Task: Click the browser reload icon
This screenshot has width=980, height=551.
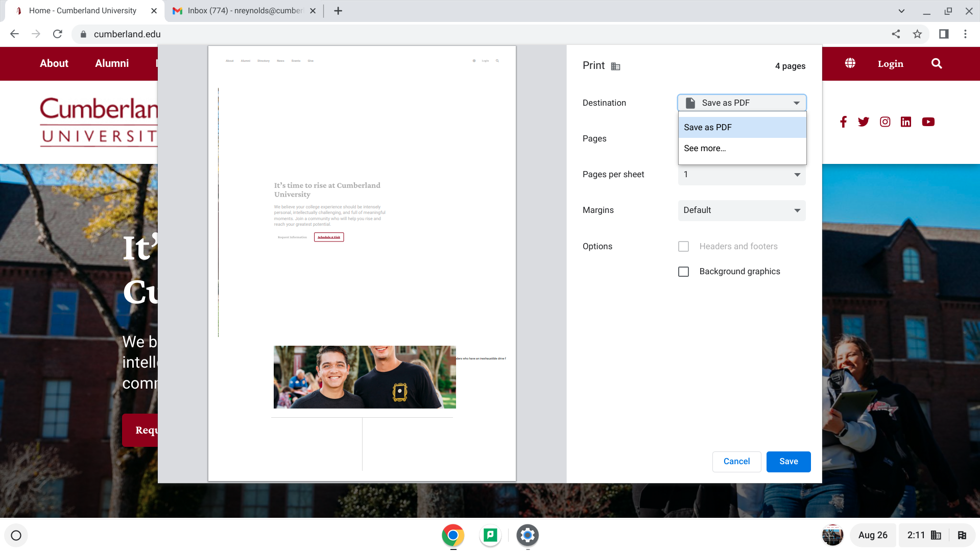Action: pyautogui.click(x=58, y=34)
